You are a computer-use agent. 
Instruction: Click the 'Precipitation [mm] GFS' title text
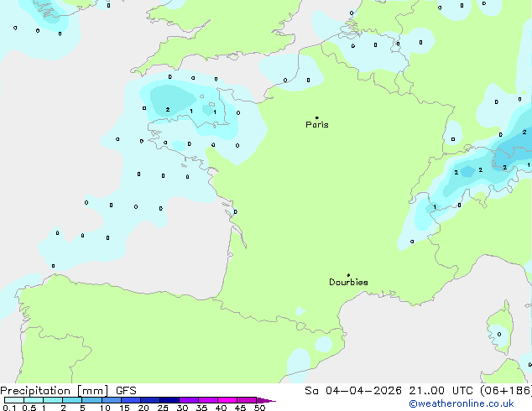pos(68,391)
